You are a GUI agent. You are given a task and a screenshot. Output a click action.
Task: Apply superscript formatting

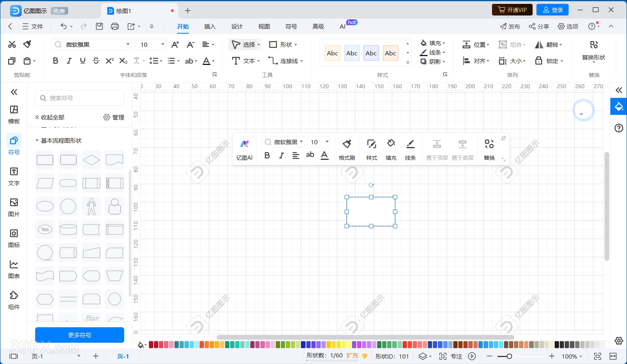point(110,61)
